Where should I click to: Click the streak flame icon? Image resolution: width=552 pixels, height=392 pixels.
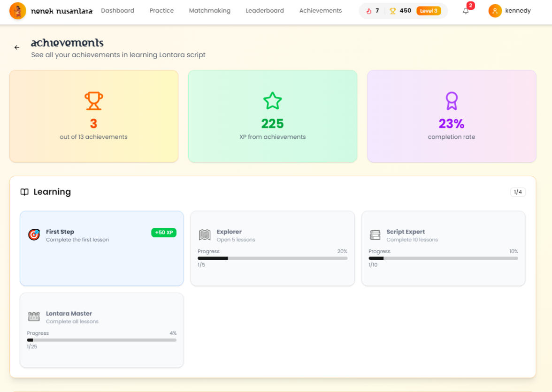pyautogui.click(x=368, y=11)
